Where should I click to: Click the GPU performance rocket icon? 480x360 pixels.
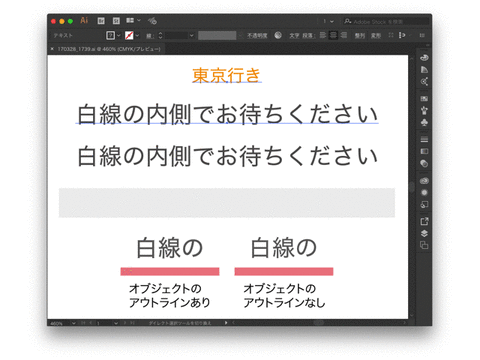(152, 21)
